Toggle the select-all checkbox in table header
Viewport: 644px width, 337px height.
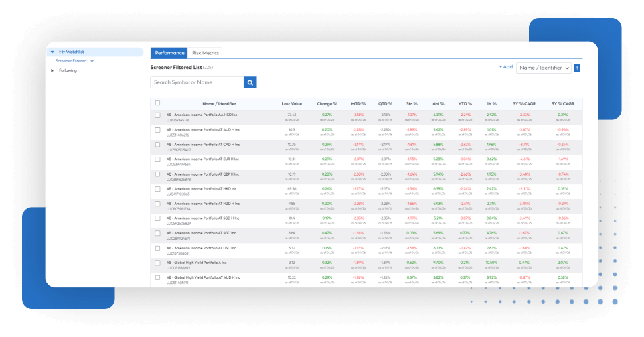[158, 103]
